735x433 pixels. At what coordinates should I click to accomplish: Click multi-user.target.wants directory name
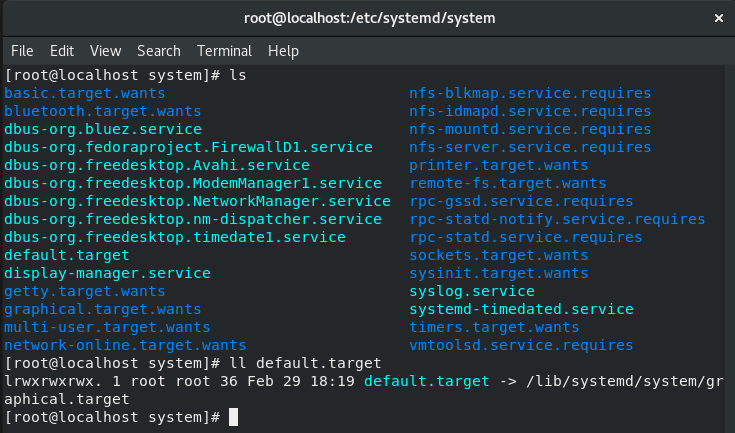coord(107,327)
